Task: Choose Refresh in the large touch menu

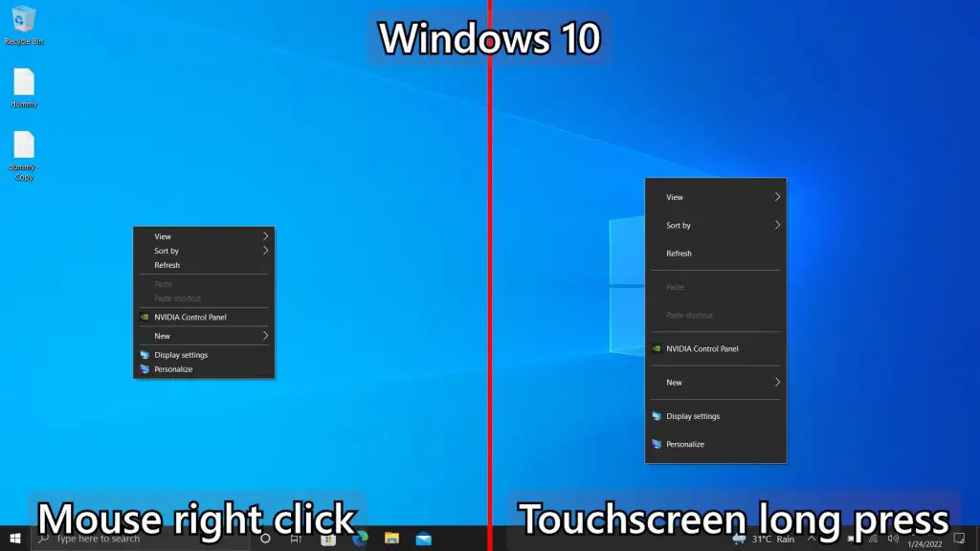Action: pyautogui.click(x=679, y=253)
